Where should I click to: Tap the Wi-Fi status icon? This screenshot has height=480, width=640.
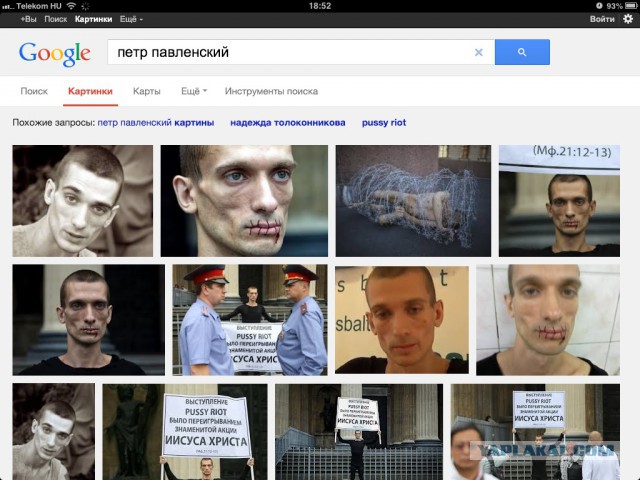click(71, 6)
